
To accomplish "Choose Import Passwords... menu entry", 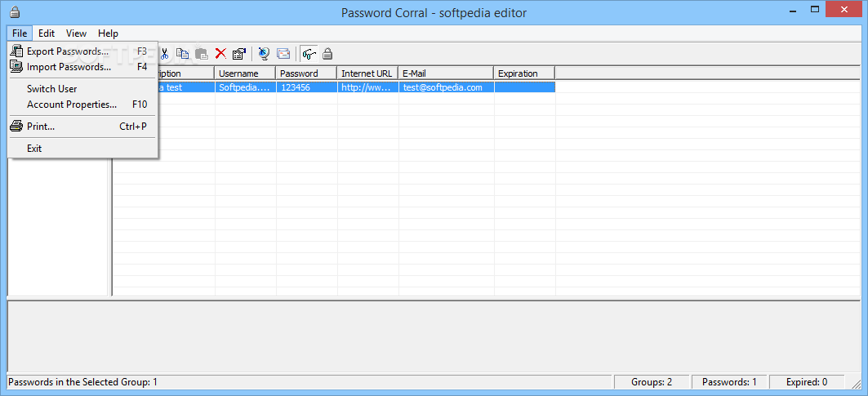I will coord(83,67).
